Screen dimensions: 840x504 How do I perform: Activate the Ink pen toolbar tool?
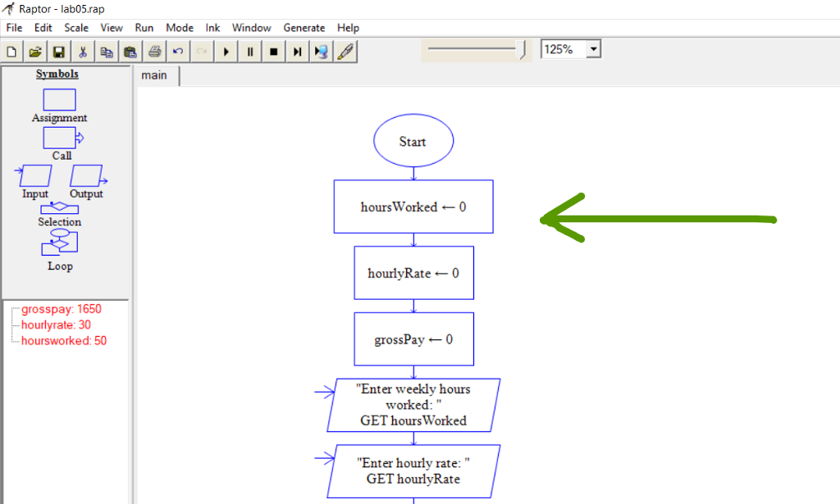(x=345, y=51)
